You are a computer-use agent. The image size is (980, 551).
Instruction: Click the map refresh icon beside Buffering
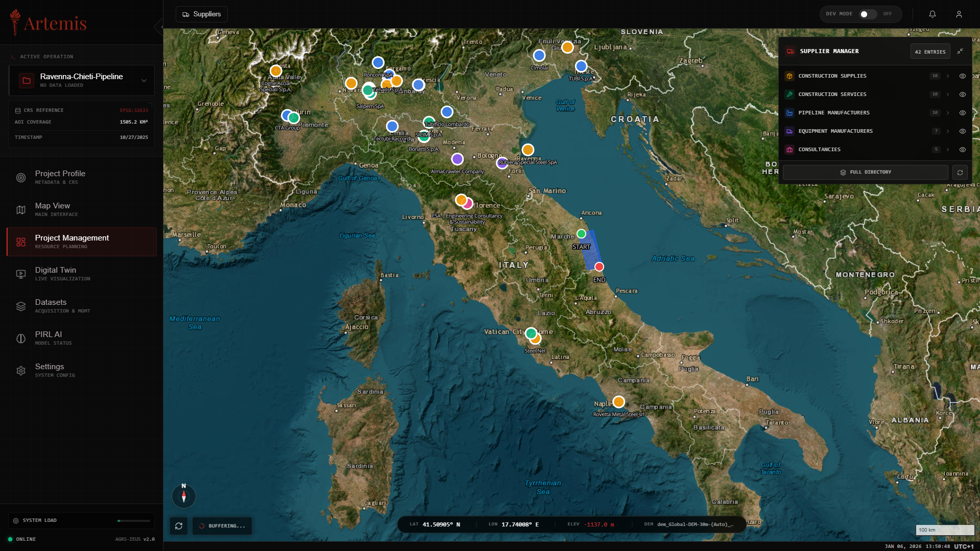[179, 525]
